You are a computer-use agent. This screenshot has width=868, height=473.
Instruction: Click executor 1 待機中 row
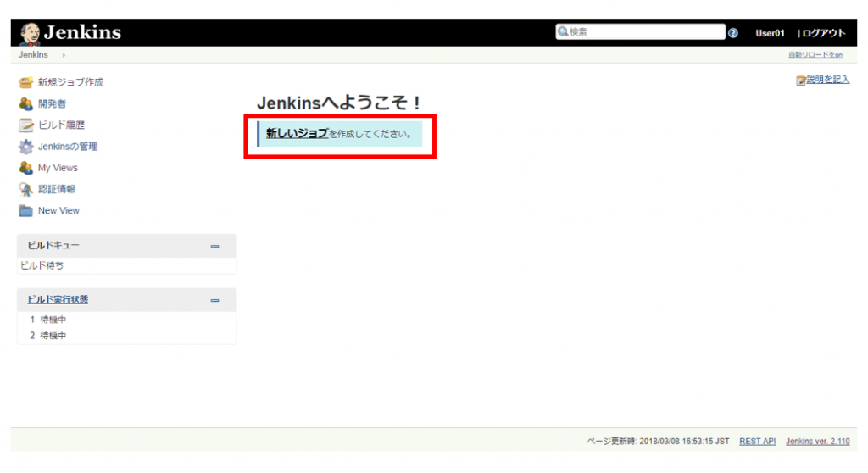[x=127, y=320]
